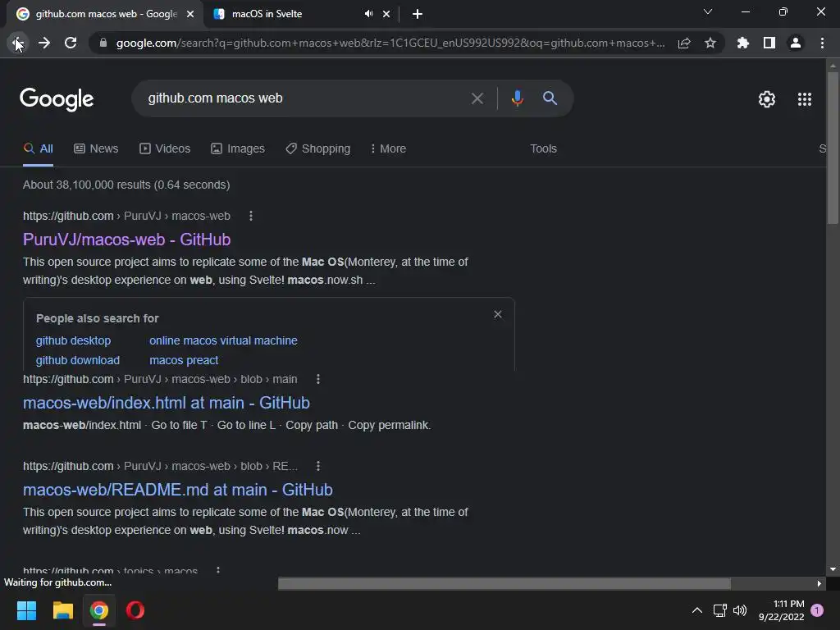Viewport: 840px width, 630px height.
Task: Start voice search with microphone icon
Action: coord(517,98)
